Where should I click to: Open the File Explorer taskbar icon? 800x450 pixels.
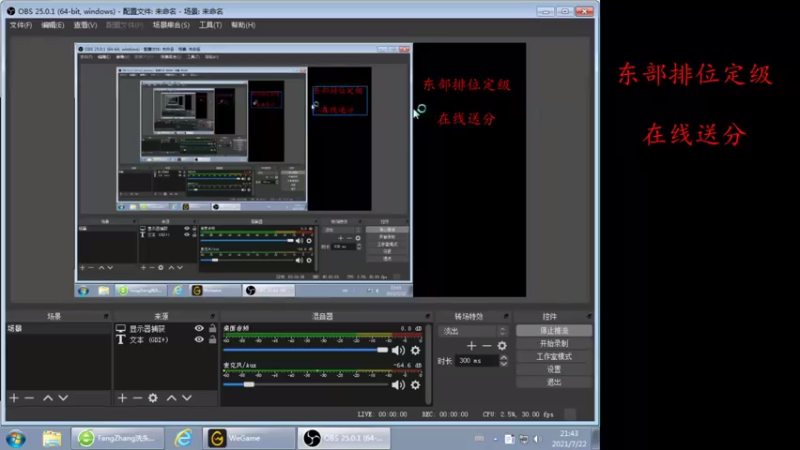point(52,438)
